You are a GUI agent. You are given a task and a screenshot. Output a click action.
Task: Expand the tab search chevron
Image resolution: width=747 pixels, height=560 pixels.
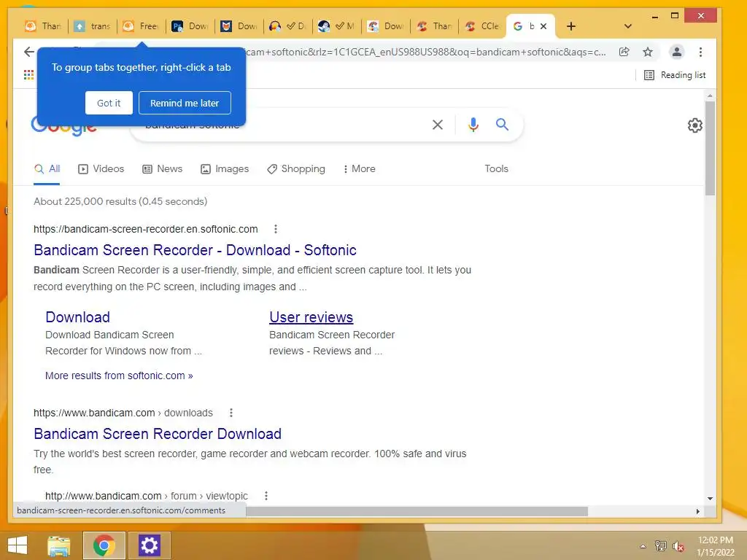(627, 26)
